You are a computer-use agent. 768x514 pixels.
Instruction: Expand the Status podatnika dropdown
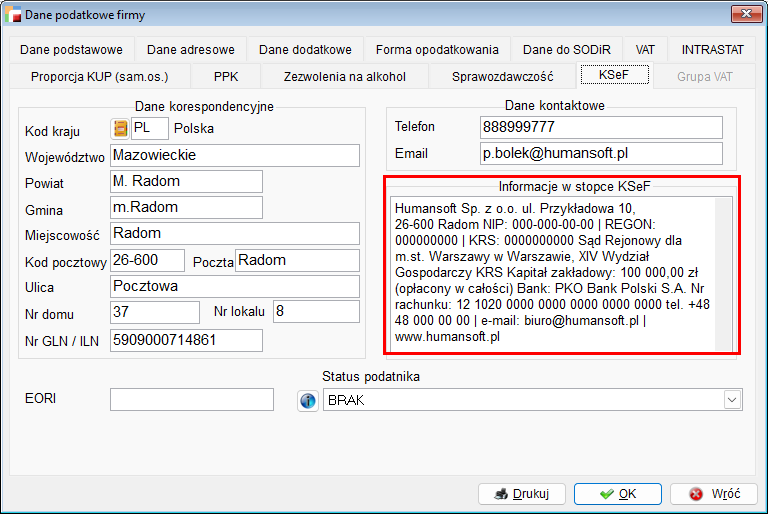(x=732, y=400)
